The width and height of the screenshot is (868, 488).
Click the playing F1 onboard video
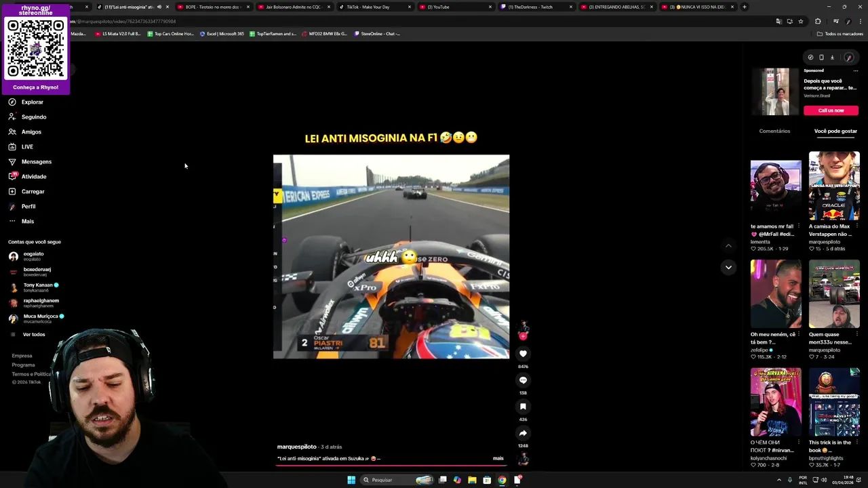coord(391,256)
